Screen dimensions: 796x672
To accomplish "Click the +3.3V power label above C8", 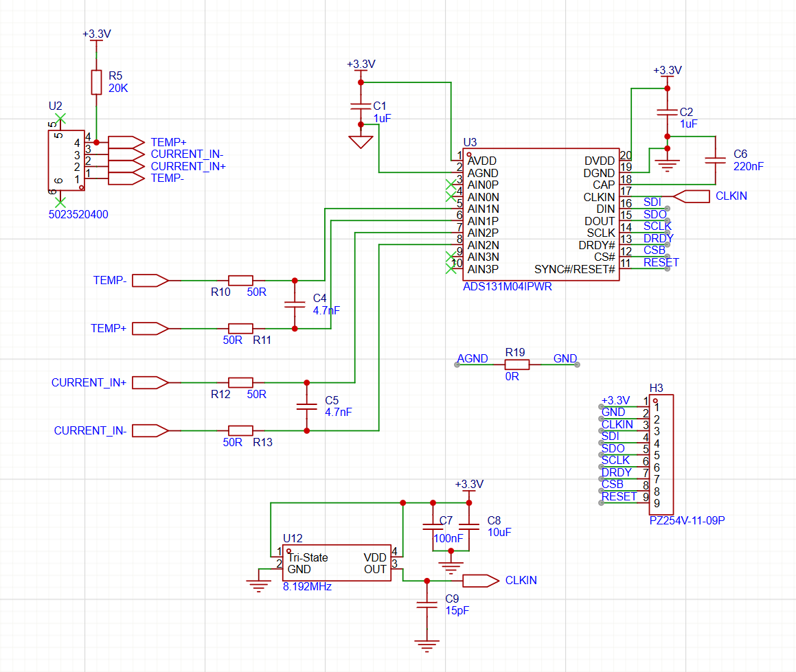I will pos(469,484).
